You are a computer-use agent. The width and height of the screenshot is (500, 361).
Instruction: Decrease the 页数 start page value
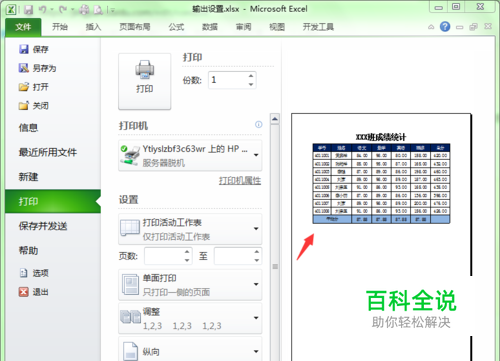(187, 260)
